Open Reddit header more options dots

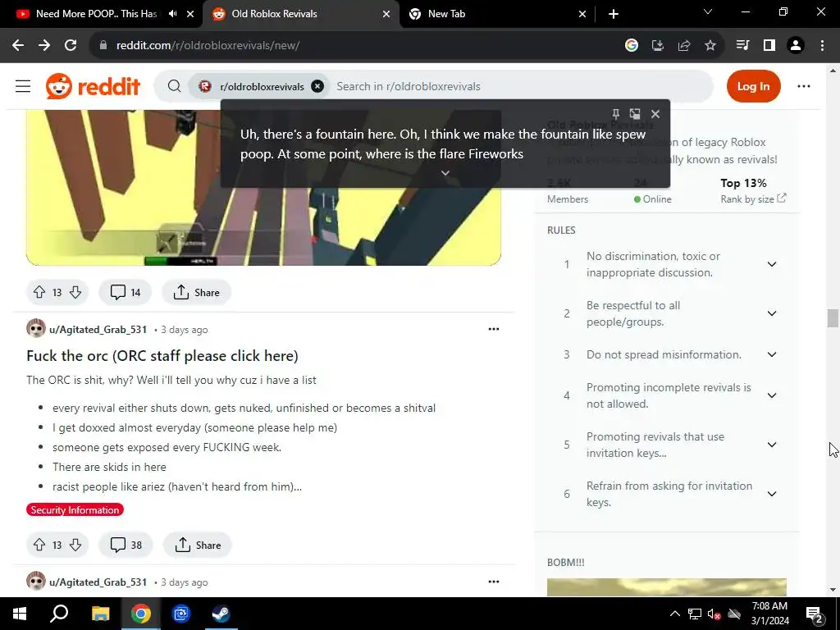[804, 86]
